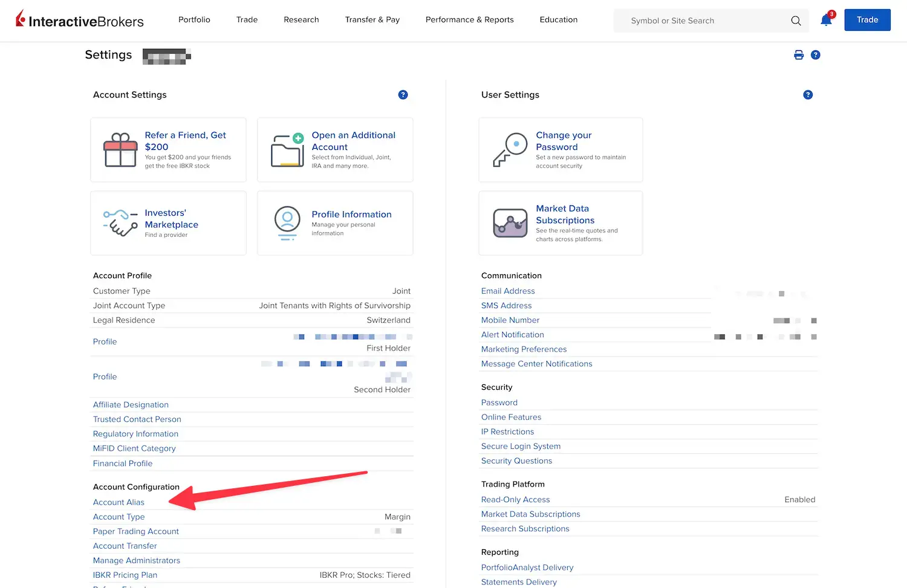Image resolution: width=907 pixels, height=588 pixels.
Task: Open Affiliate Designation
Action: (x=131, y=405)
